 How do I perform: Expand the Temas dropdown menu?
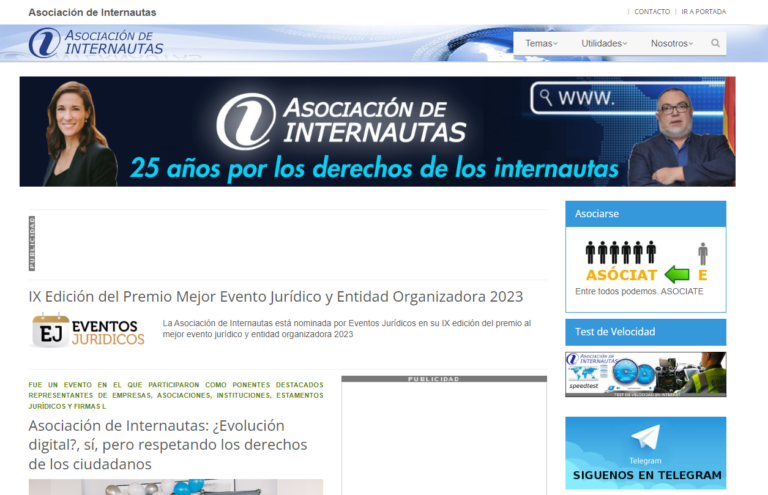click(541, 44)
